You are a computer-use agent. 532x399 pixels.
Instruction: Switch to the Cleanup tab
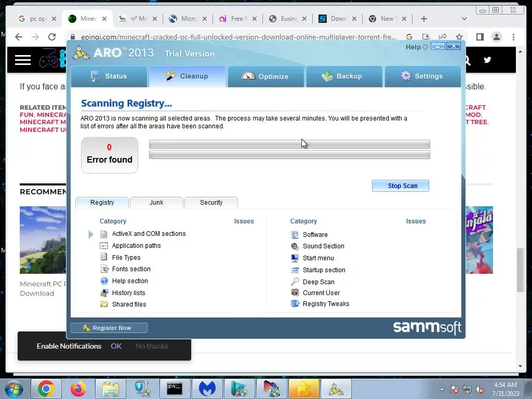point(187,76)
